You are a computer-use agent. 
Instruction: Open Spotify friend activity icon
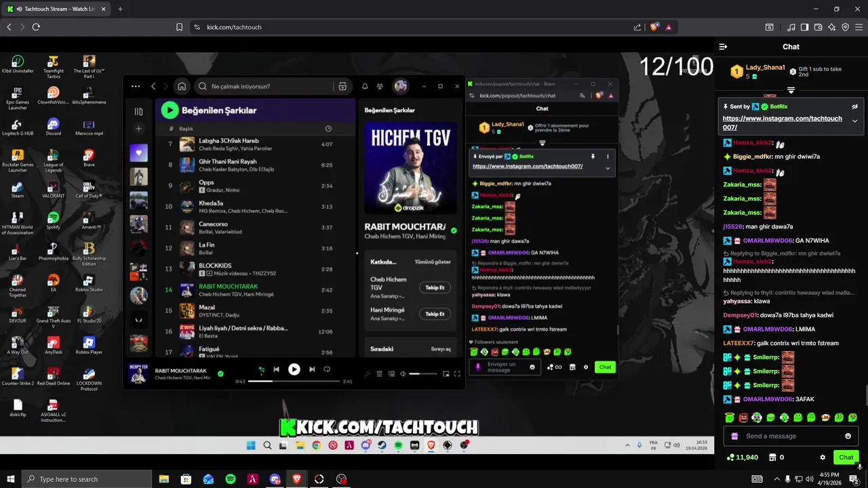[380, 86]
